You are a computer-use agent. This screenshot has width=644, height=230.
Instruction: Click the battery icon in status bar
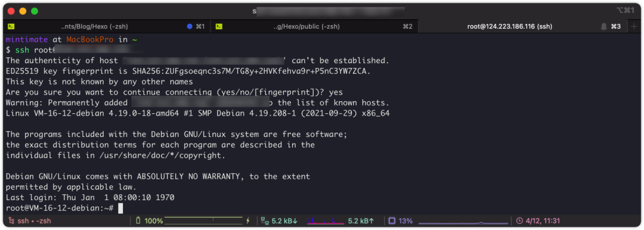(138, 221)
